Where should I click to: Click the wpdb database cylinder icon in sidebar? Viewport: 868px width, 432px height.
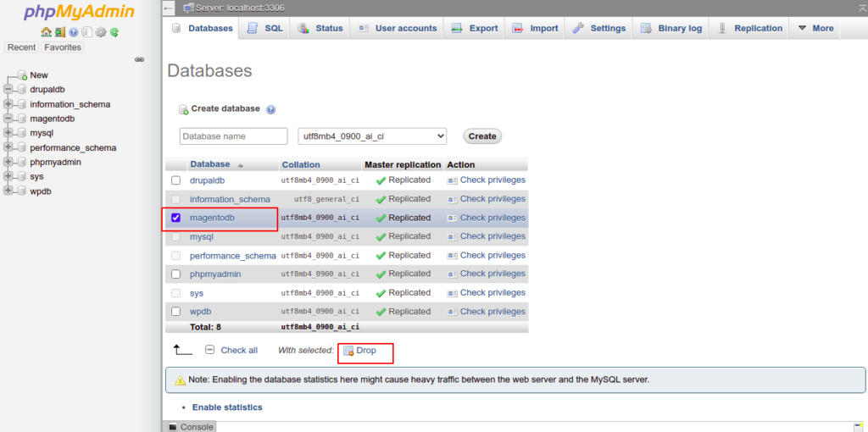tap(21, 191)
